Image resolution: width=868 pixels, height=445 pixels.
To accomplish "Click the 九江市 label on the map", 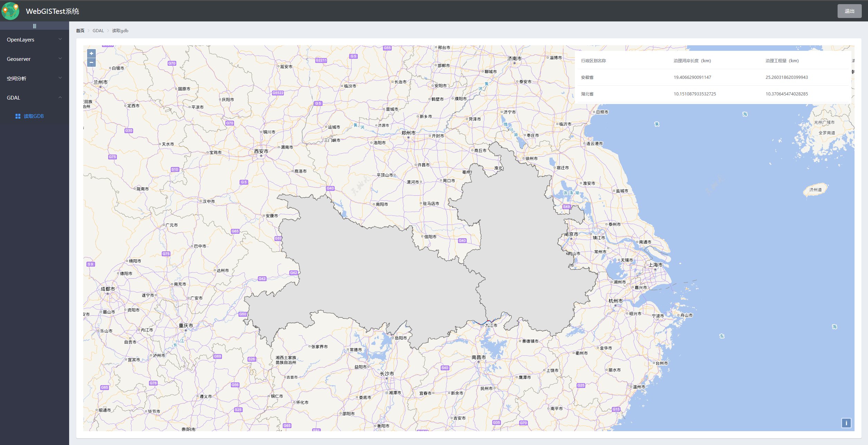I will click(491, 325).
